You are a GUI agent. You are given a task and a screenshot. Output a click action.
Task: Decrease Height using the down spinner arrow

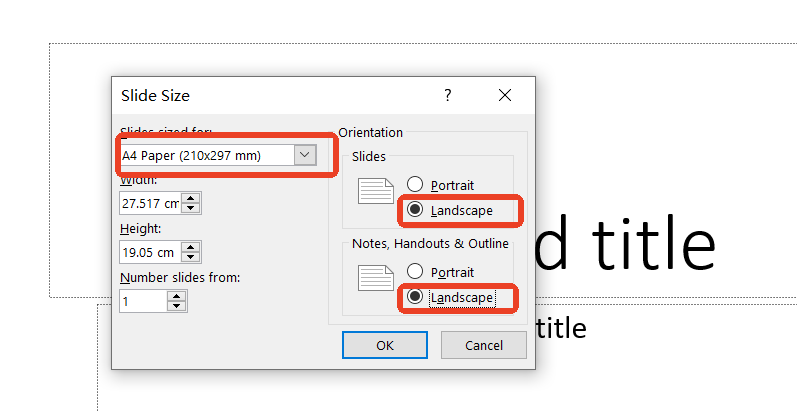pos(191,258)
